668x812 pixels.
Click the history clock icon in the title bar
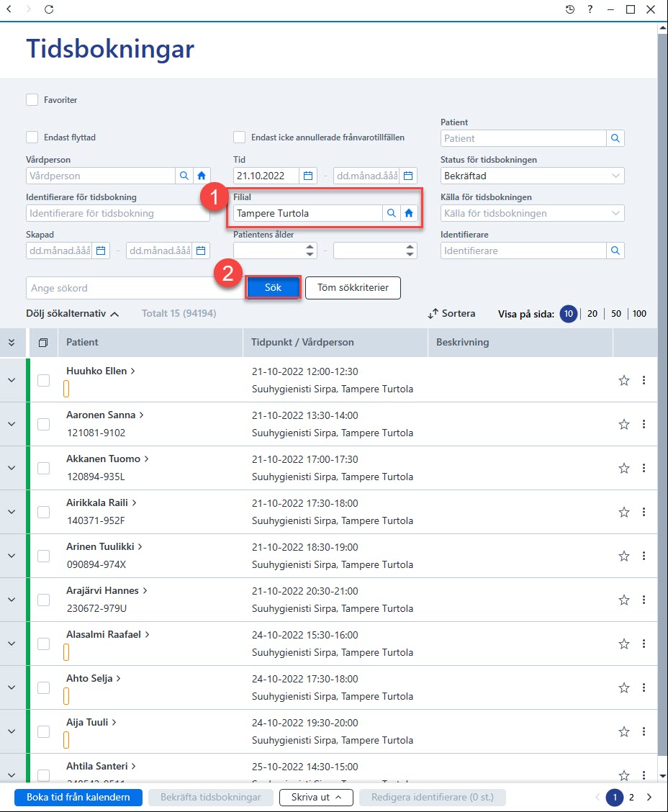[x=569, y=9]
